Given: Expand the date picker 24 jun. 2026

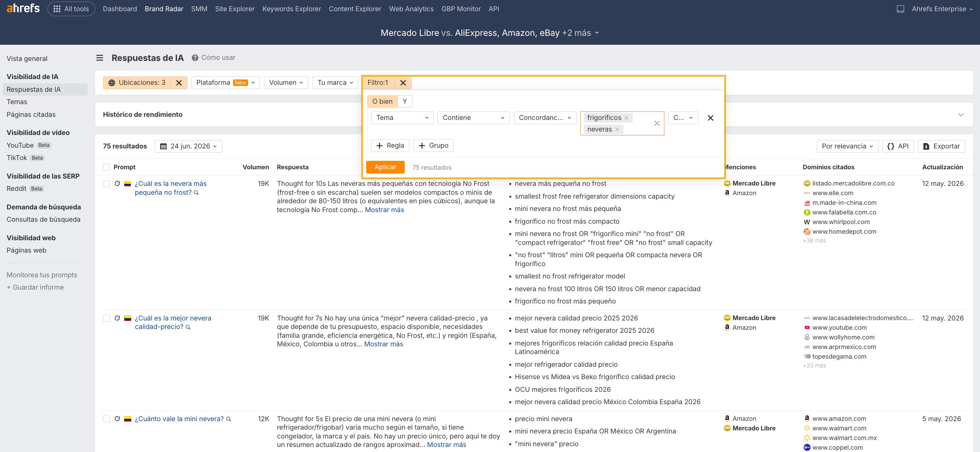Looking at the screenshot, I should [x=188, y=146].
